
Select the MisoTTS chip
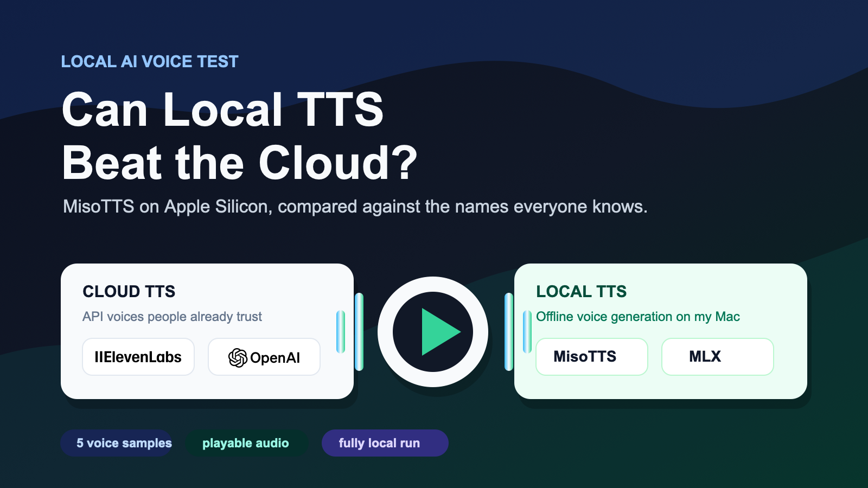click(592, 357)
